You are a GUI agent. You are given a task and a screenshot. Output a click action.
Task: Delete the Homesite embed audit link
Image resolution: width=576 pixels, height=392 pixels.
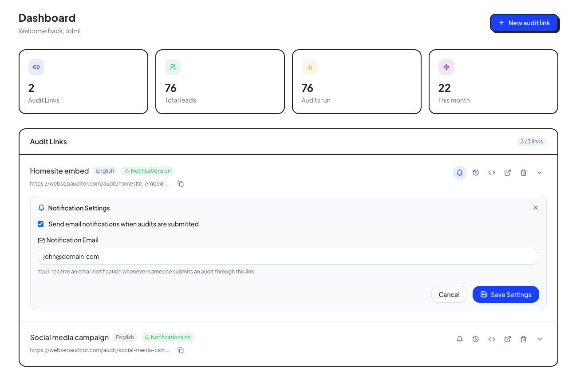click(x=524, y=173)
